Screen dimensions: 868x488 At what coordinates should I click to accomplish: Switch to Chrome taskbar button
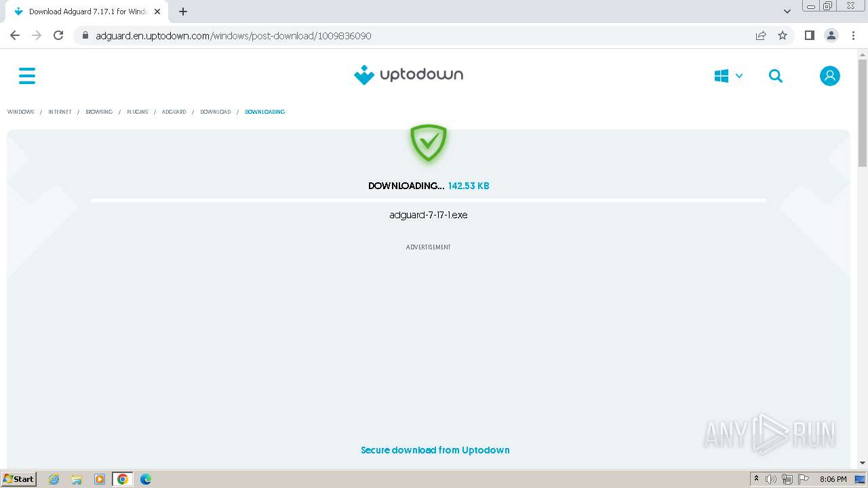tap(123, 479)
